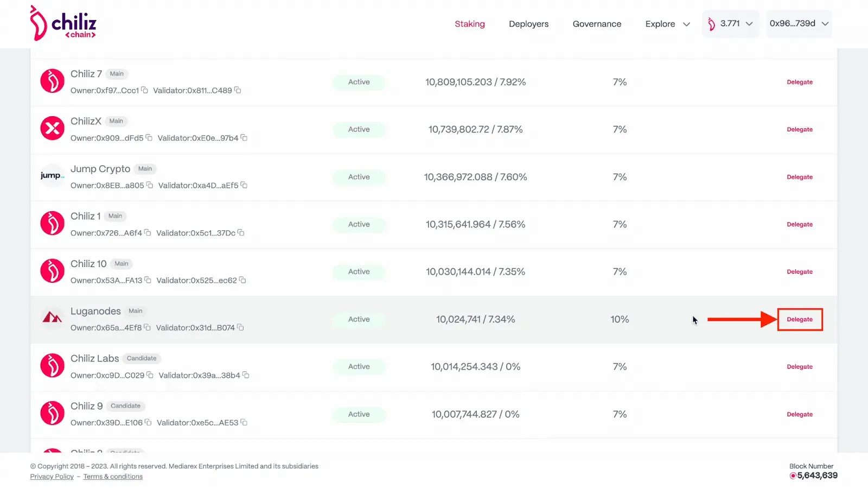
Task: Copy the Chiliz 7 owner address
Action: tap(144, 90)
